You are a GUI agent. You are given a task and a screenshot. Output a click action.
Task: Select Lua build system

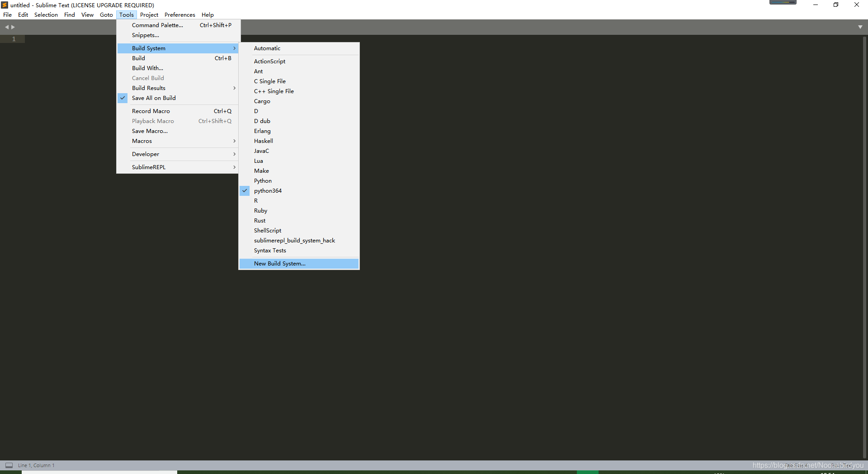[299, 161]
